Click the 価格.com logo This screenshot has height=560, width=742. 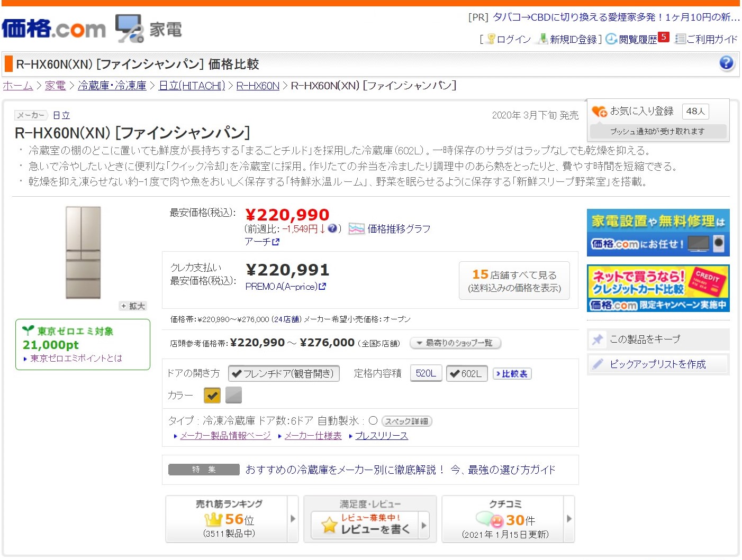(x=53, y=29)
